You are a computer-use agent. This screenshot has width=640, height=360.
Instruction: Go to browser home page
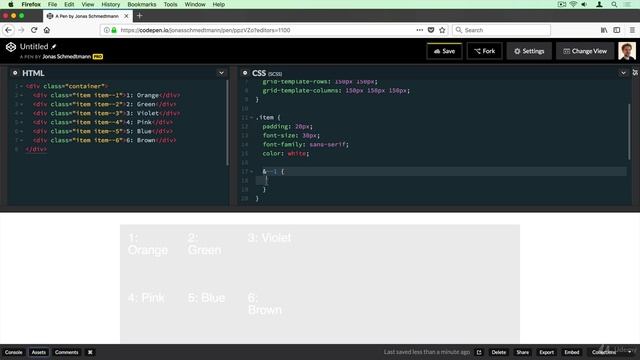pyautogui.click(x=47, y=30)
